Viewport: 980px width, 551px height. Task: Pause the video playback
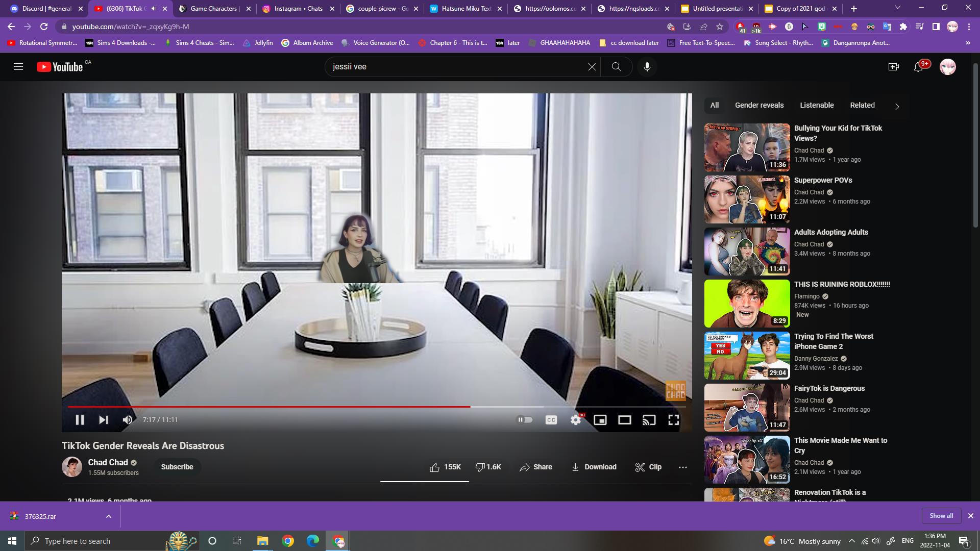80,420
